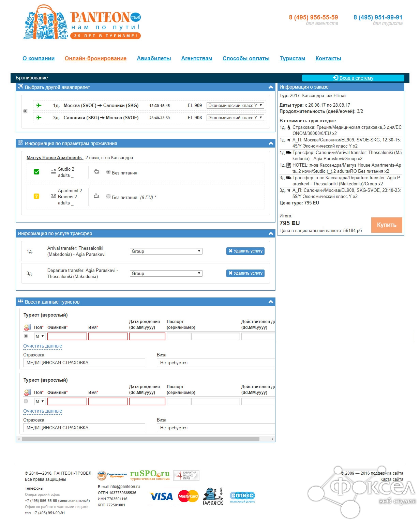The height and width of the screenshot is (521, 420).
Task: Focus first tourist's Фамилия field
Action: (x=67, y=336)
